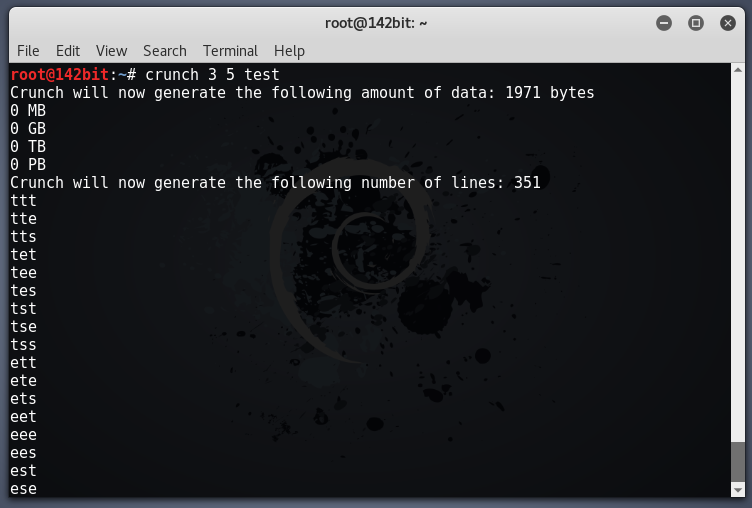
Task: Click the '0 PB' line
Action: pos(28,165)
